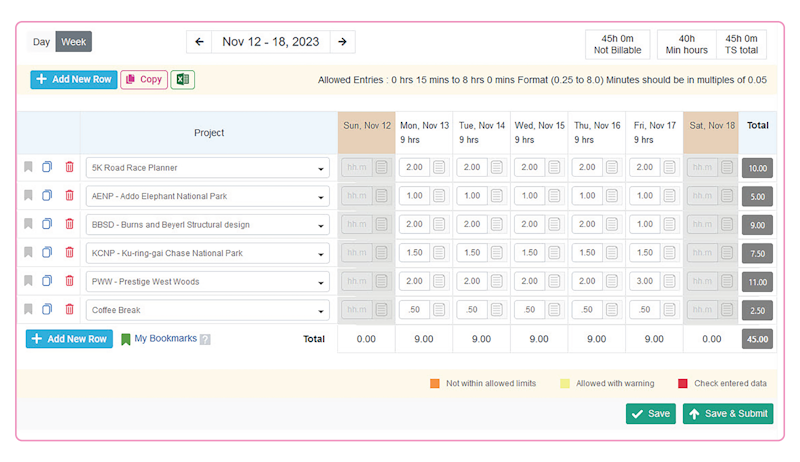Open the KCNP Ku-ring-gai Chase project dropdown
Screen dimensions: 800x462
click(208, 253)
